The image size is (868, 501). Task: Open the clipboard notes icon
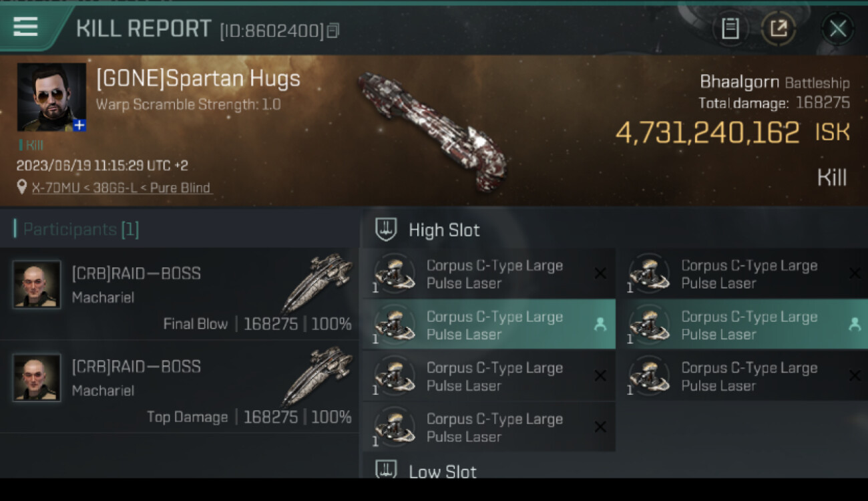[x=730, y=29]
